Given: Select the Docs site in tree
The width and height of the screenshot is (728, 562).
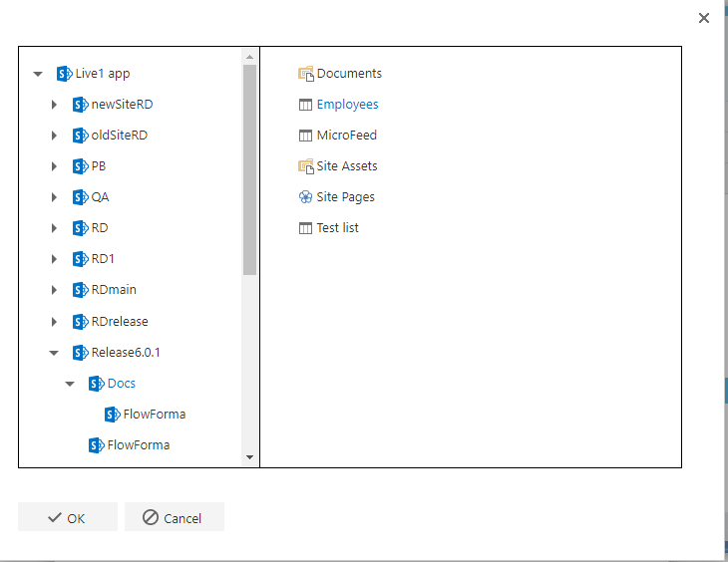Looking at the screenshot, I should 122,384.
